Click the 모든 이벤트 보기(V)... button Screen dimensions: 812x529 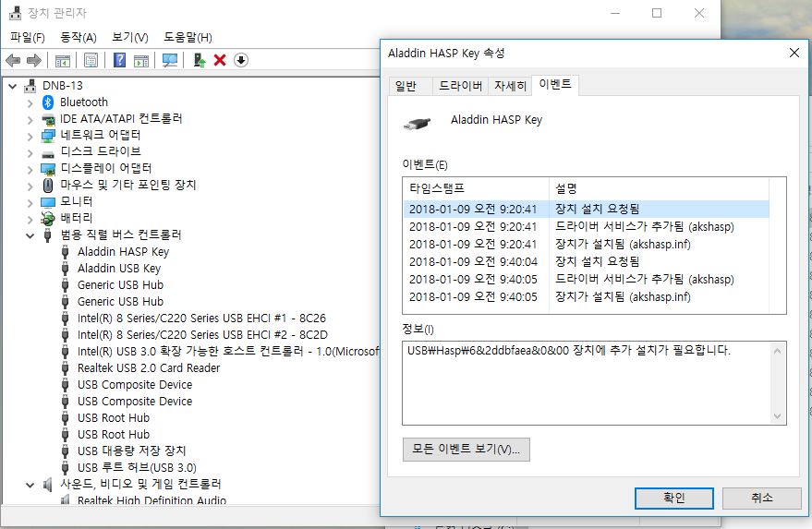coord(466,450)
